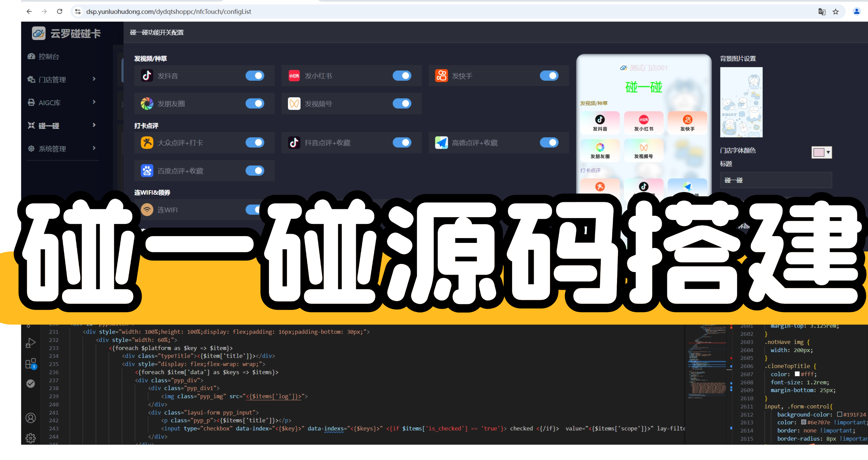Toggle off 百度点评+收藏
Screen dimensions: 868x460
pyautogui.click(x=255, y=171)
